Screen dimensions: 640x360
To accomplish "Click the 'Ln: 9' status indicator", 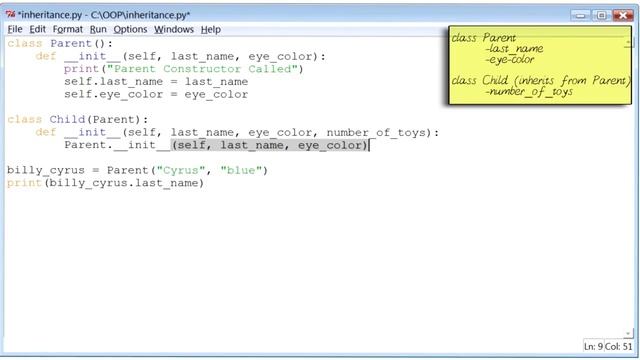I will (x=593, y=347).
